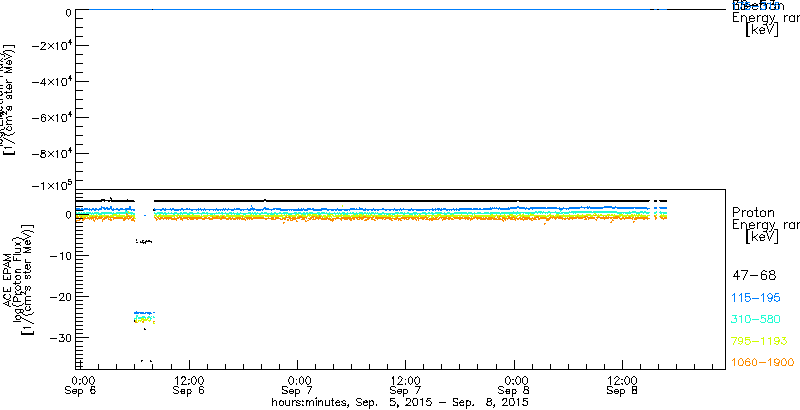Click the ACE EPAM vertical axis title
Viewport: 800px width, 410px height.
(9, 280)
